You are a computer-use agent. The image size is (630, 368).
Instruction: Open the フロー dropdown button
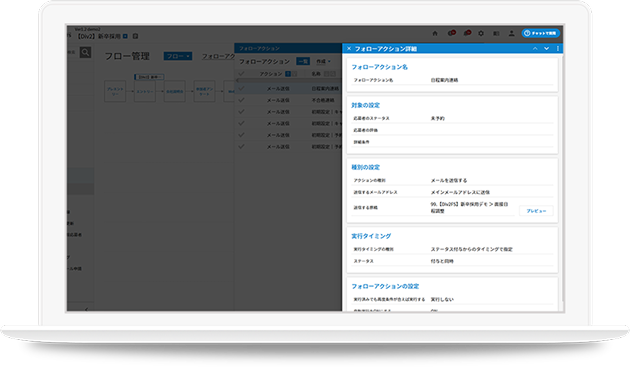point(178,56)
